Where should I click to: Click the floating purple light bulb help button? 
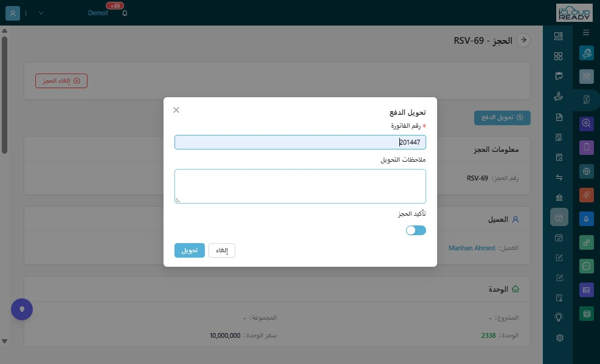tap(22, 309)
